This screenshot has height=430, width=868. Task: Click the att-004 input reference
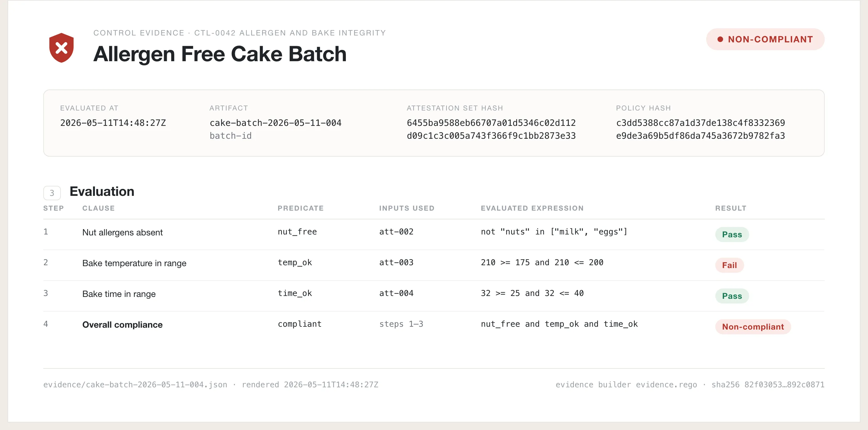[x=396, y=293]
